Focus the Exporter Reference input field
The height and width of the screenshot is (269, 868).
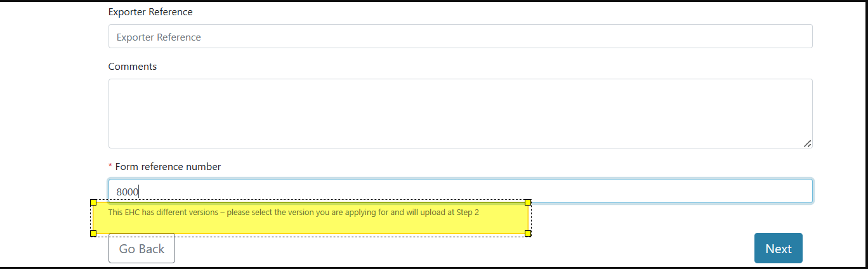[461, 36]
